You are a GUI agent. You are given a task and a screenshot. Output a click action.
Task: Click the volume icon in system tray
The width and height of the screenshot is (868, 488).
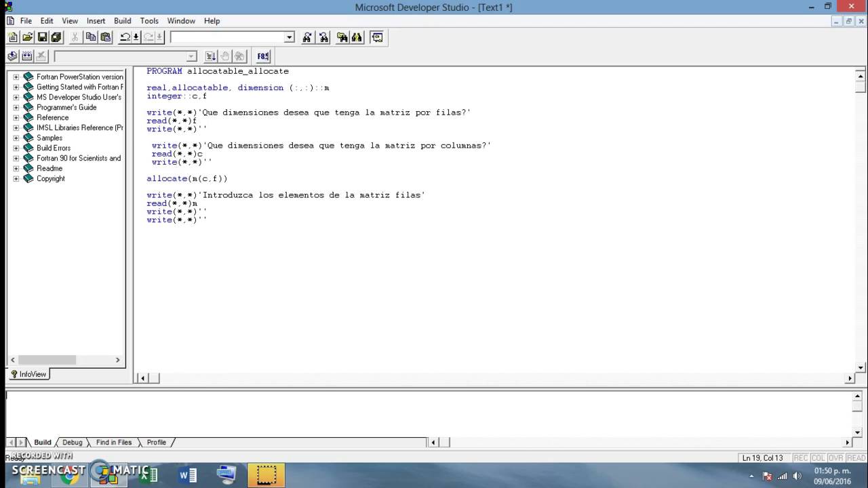(797, 476)
